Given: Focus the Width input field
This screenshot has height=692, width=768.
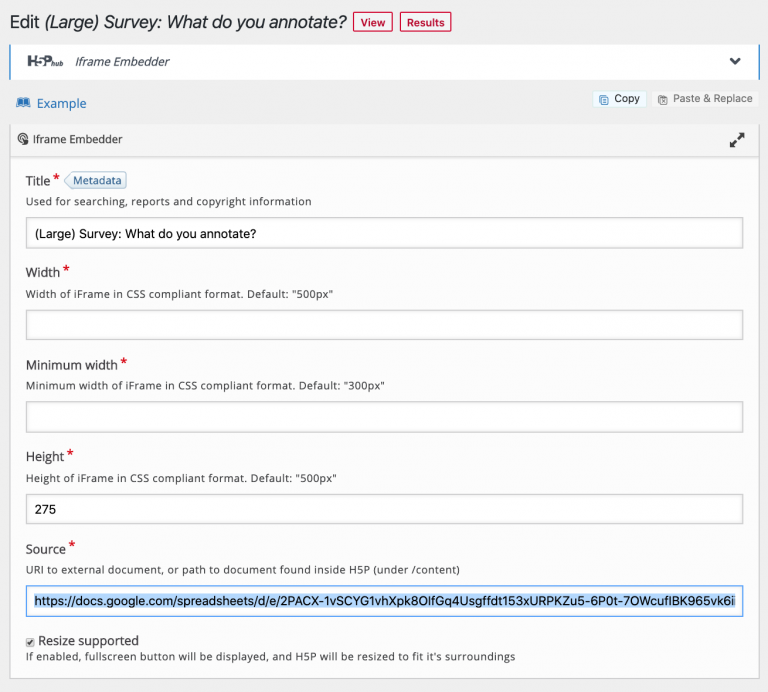Looking at the screenshot, I should [384, 325].
